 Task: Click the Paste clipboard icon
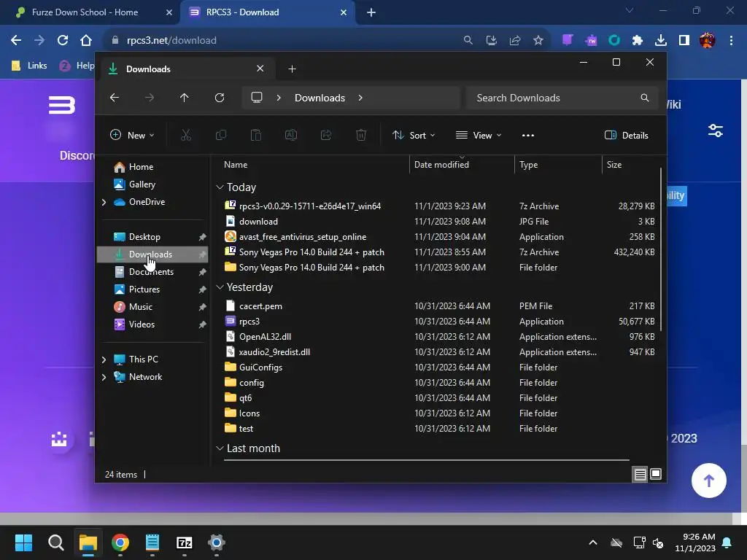[256, 135]
